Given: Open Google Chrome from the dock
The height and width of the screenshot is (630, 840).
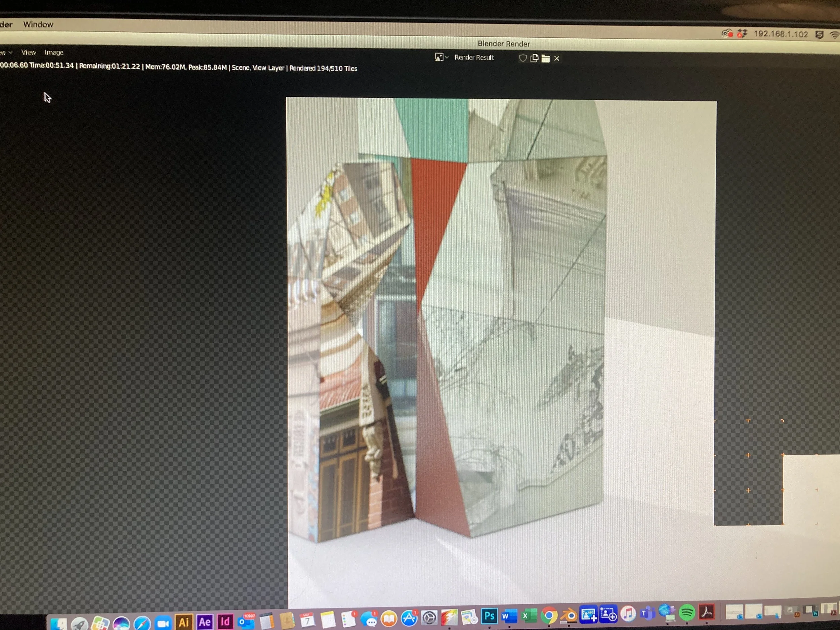Looking at the screenshot, I should coord(549,615).
